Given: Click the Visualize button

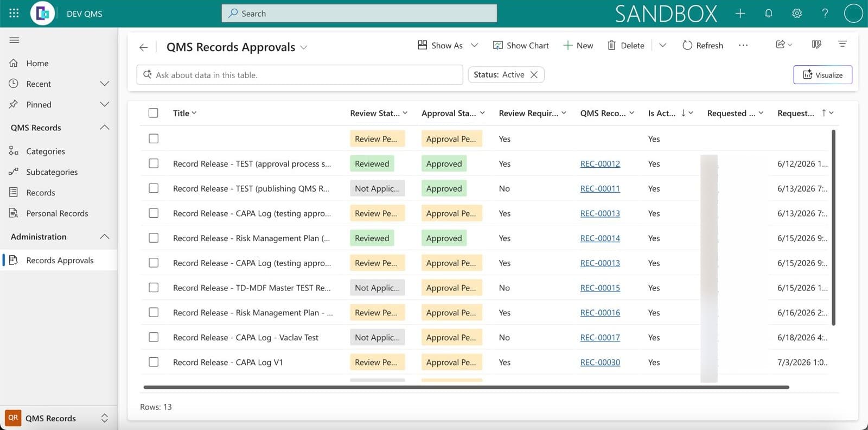Looking at the screenshot, I should (x=822, y=75).
